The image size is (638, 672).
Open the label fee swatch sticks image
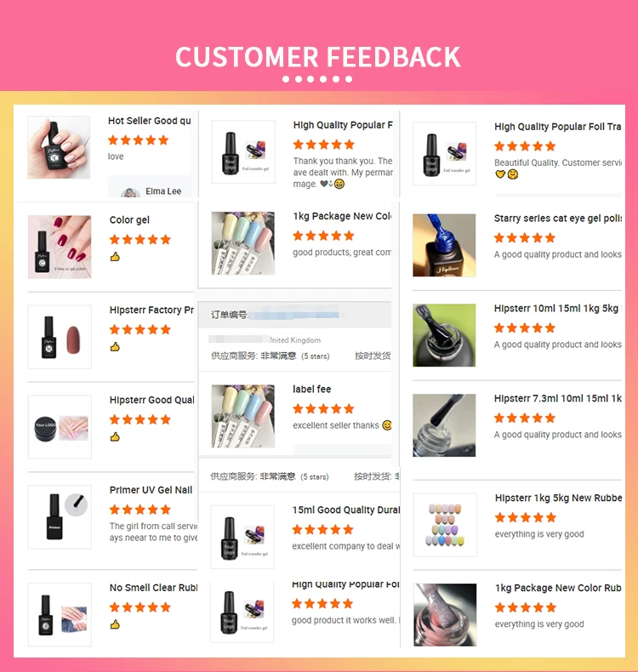(x=243, y=416)
